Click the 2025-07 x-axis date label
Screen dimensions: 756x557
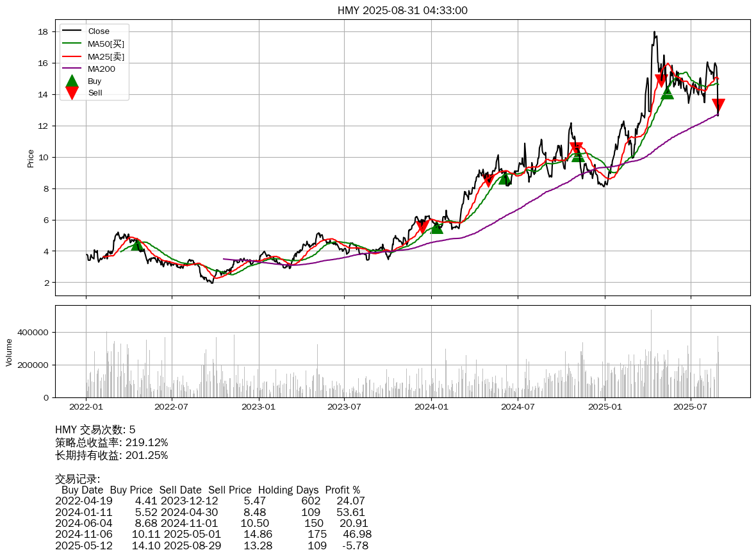(x=691, y=406)
